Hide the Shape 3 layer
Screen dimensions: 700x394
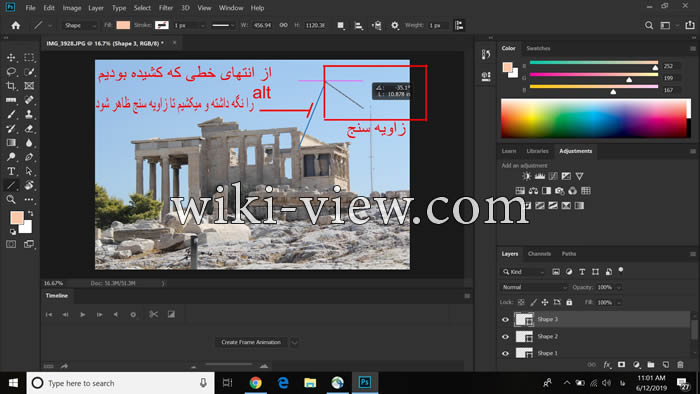tap(505, 319)
